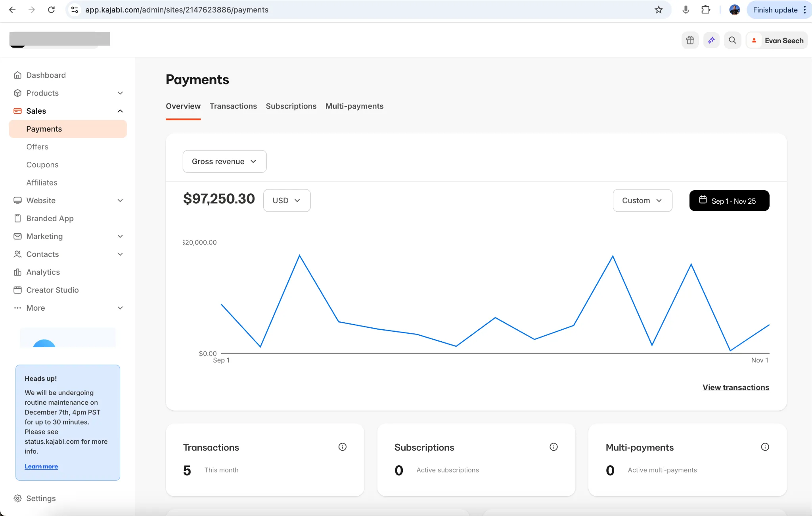
Task: Go to Dashboard in sidebar
Action: (46, 75)
